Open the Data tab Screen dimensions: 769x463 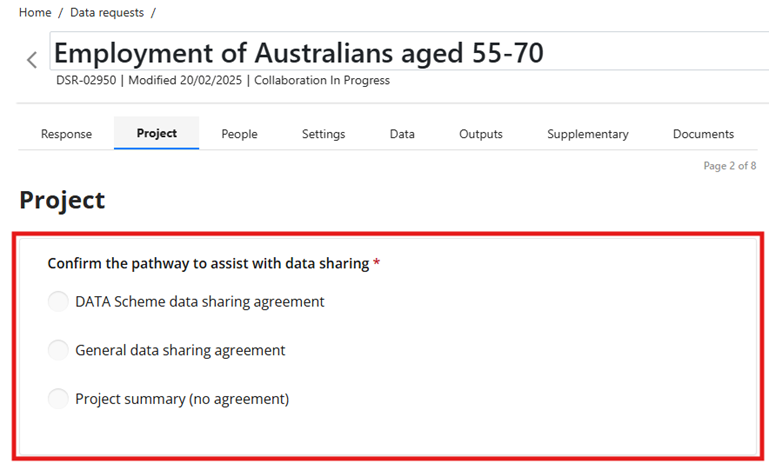402,134
